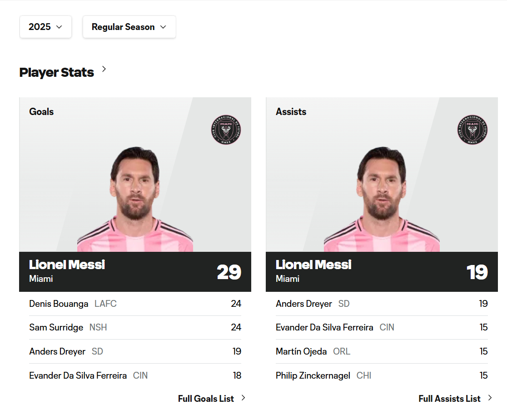Screen dimensions: 507x420
Task: Select Messi's photo on the Assists card
Action: 382,200
